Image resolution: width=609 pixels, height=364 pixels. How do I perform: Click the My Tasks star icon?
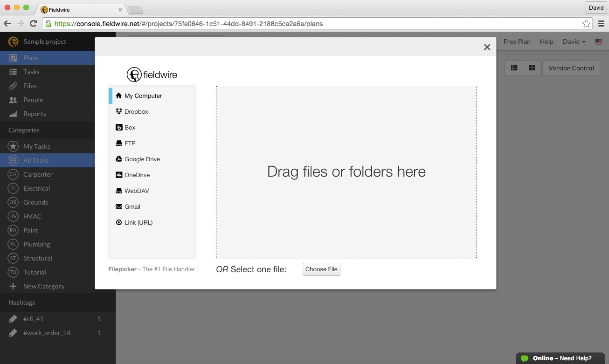13,146
